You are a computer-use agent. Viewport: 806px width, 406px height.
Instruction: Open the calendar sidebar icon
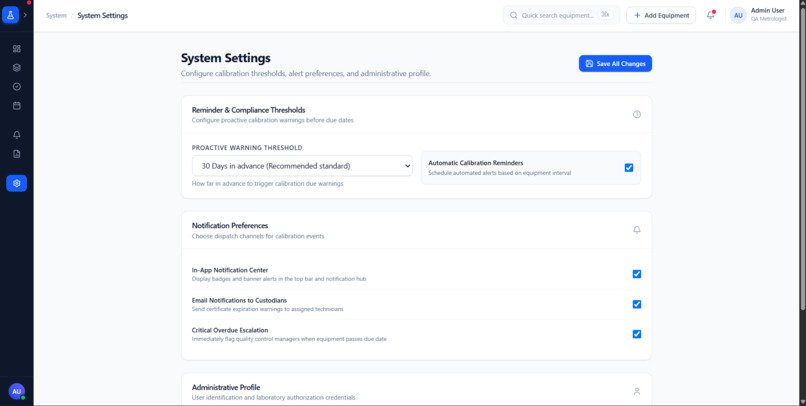point(16,106)
